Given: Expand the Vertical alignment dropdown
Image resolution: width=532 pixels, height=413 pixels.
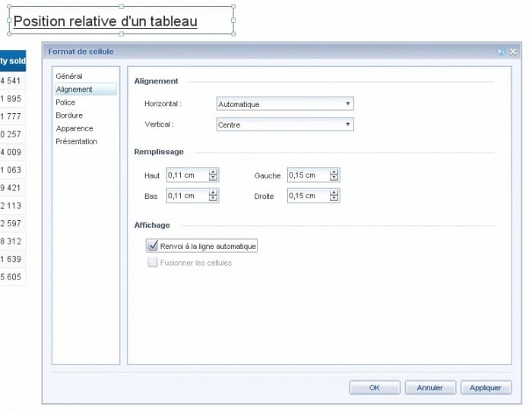Looking at the screenshot, I should pyautogui.click(x=285, y=125).
